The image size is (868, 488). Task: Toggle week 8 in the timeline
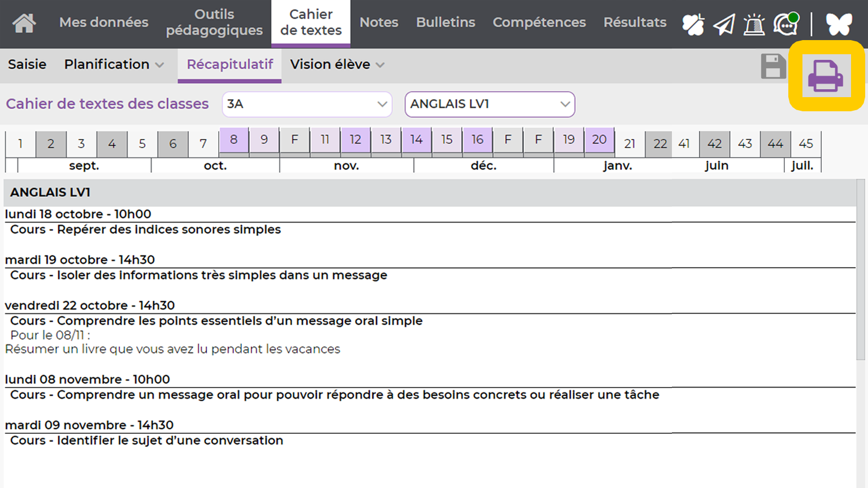[234, 140]
